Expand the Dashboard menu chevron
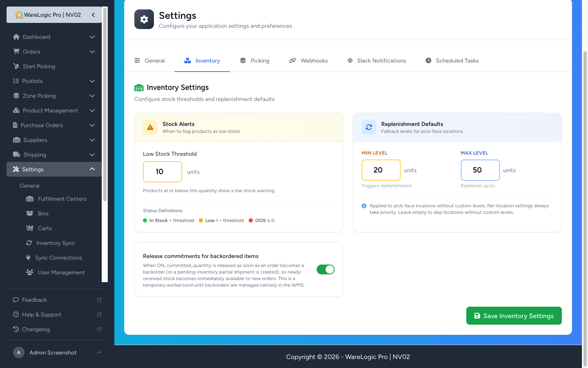 tap(92, 37)
